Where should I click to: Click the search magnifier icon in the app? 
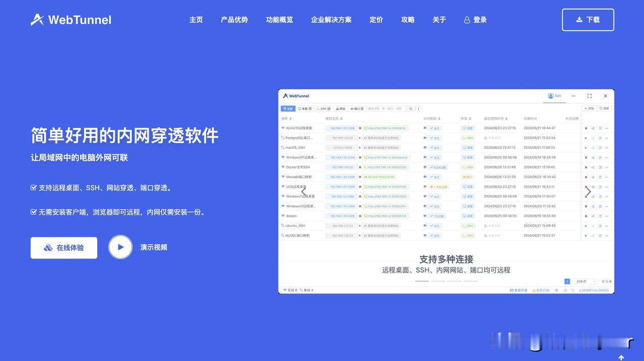pyautogui.click(x=411, y=108)
